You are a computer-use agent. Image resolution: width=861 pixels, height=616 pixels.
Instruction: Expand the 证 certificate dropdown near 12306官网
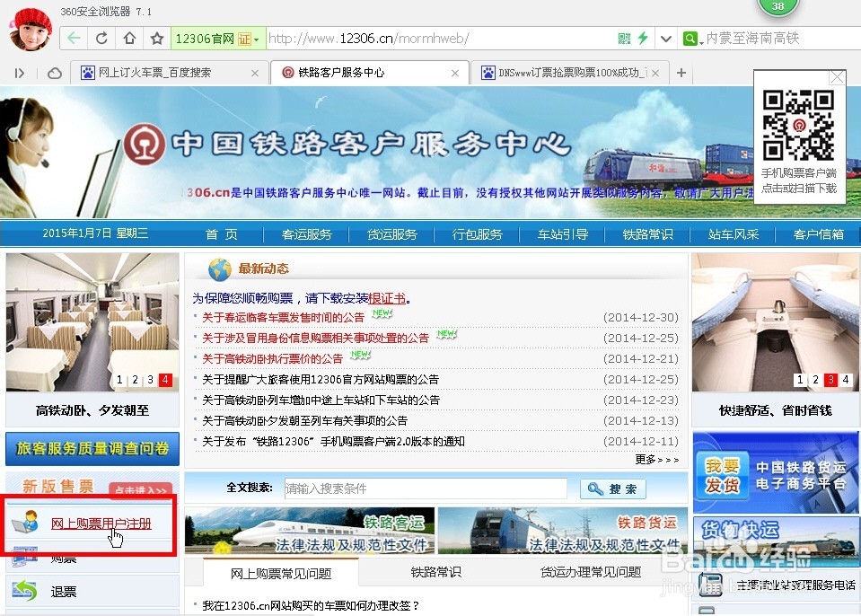[x=256, y=38]
